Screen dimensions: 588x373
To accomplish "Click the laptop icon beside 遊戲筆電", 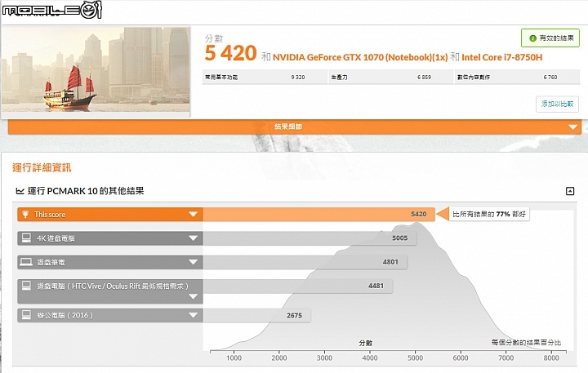I will tap(26, 262).
